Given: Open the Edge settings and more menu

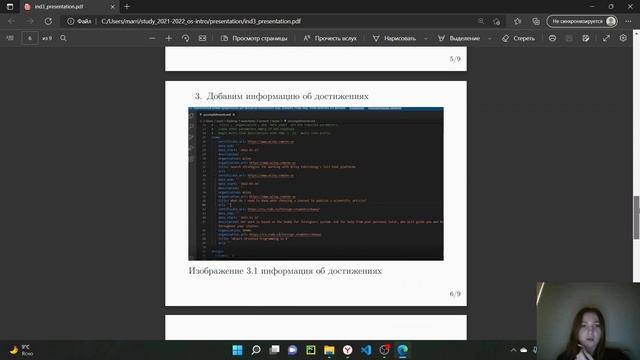Looking at the screenshot, I should [628, 21].
